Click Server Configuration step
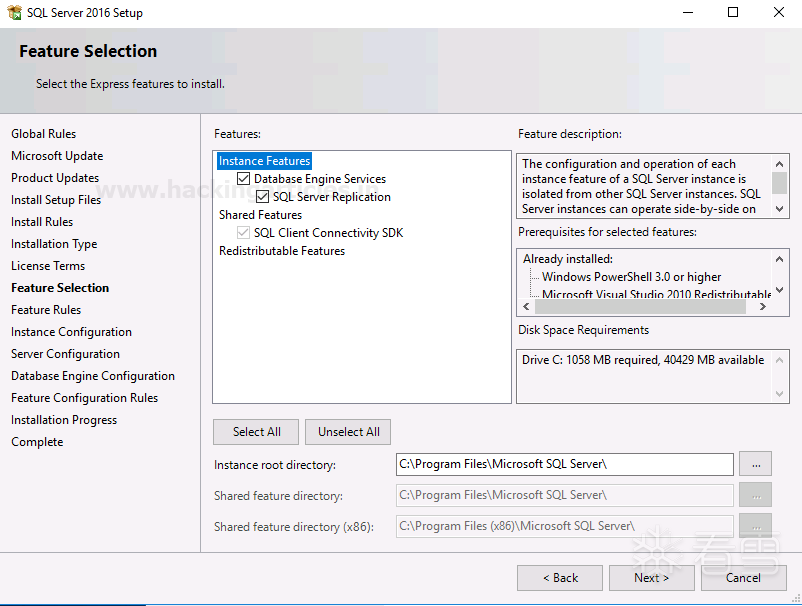The width and height of the screenshot is (802, 606). tap(65, 354)
